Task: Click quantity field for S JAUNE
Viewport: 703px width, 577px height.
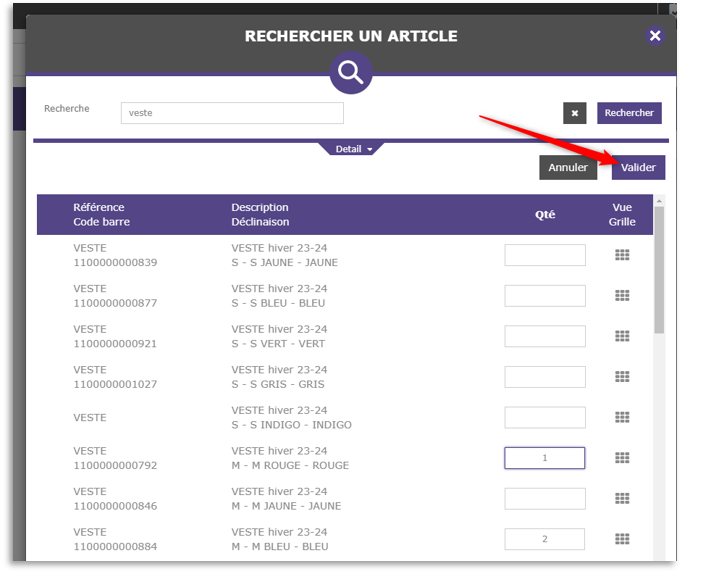Action: 545,255
